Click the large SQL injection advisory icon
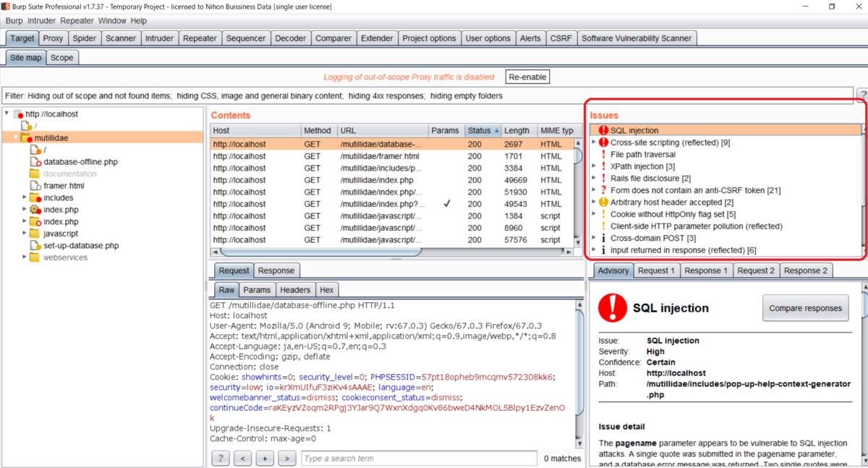This screenshot has width=868, height=468. point(613,308)
